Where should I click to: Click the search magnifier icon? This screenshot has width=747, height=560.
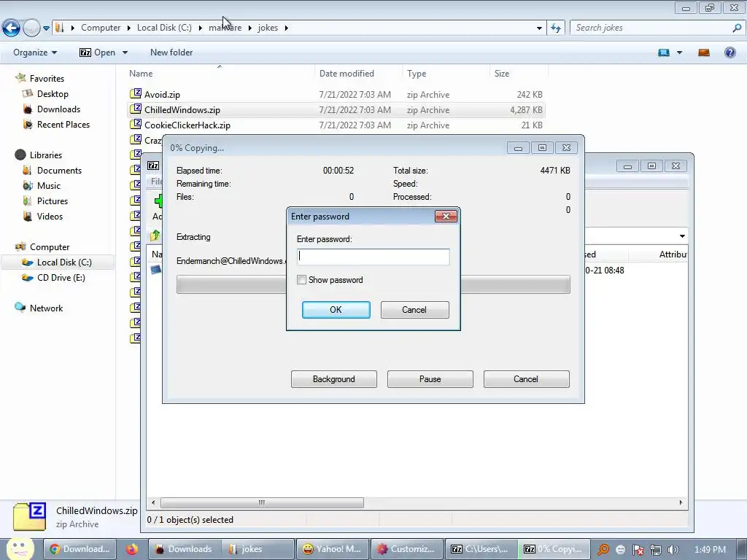click(x=737, y=28)
